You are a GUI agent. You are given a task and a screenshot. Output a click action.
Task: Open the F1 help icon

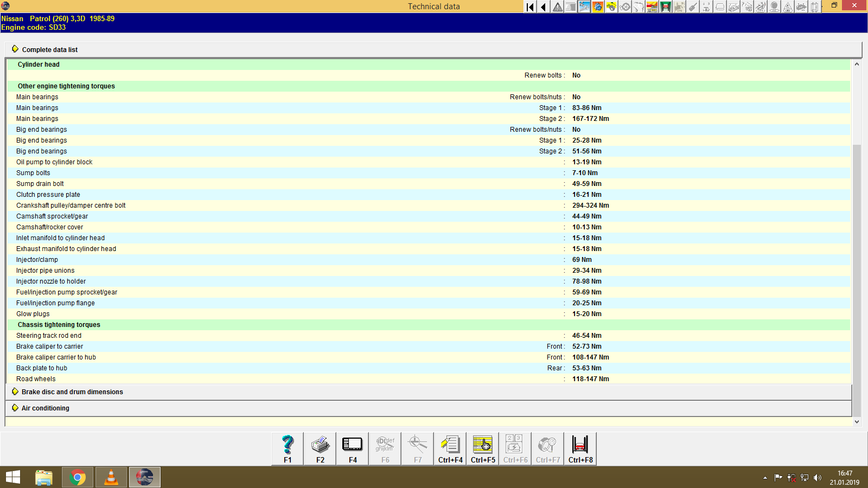[x=287, y=448]
